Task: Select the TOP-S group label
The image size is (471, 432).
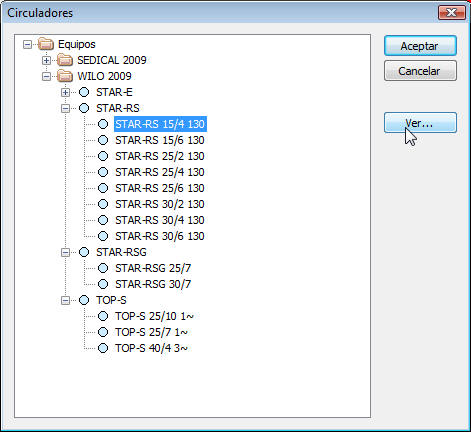Action: [111, 300]
